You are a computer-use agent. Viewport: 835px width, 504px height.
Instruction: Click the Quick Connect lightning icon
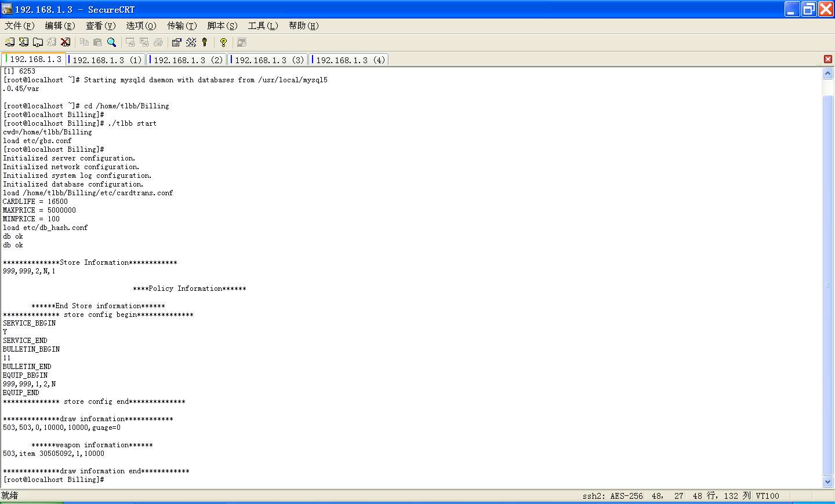pos(24,42)
